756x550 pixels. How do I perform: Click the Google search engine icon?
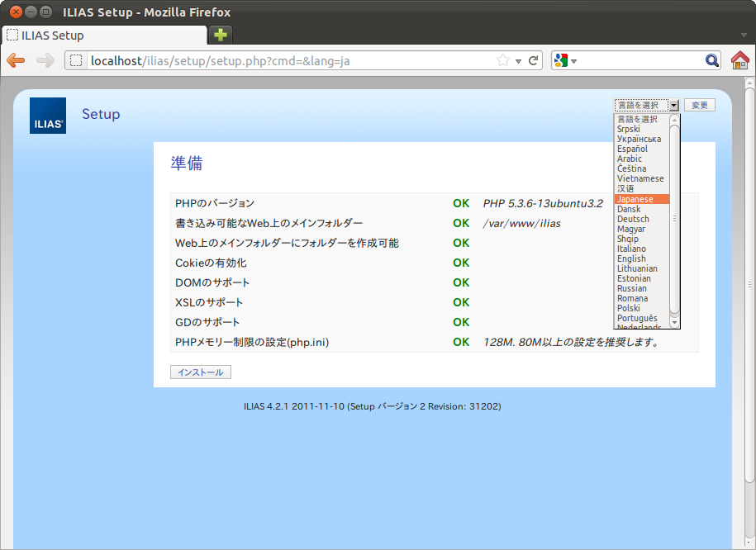[561, 60]
